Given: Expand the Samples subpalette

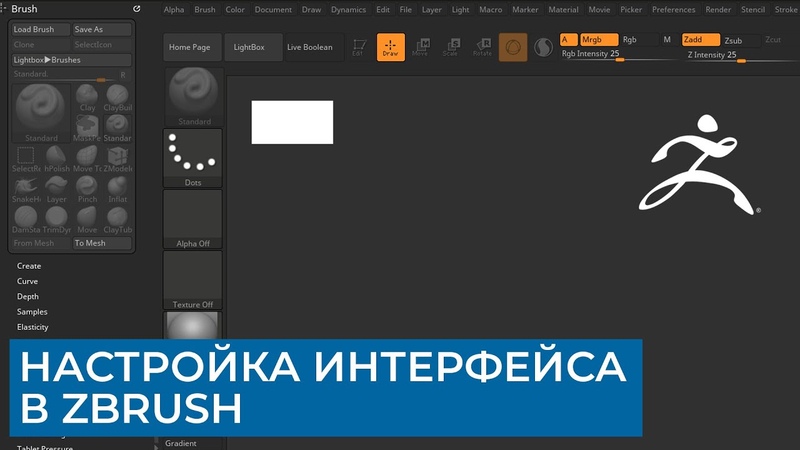Looking at the screenshot, I should 32,312.
